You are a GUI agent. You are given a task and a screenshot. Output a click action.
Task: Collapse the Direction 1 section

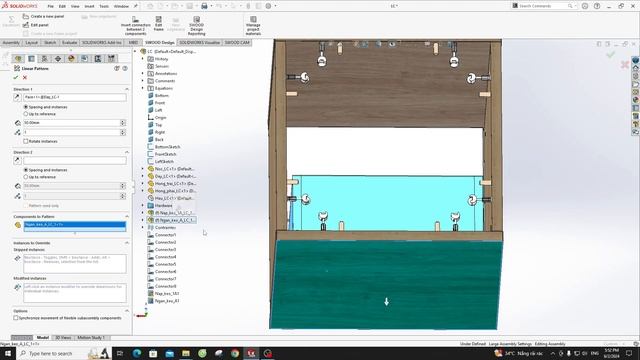[x=127, y=89]
